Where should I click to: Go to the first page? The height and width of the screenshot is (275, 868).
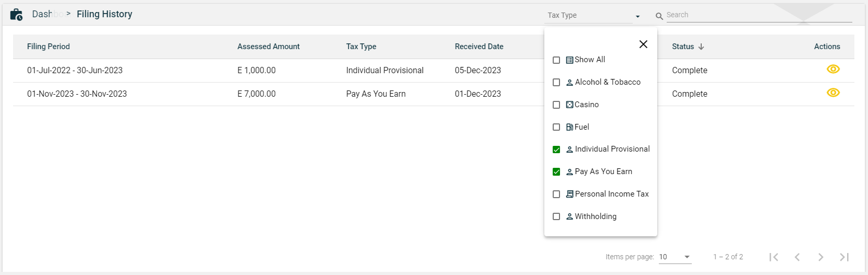(x=774, y=257)
